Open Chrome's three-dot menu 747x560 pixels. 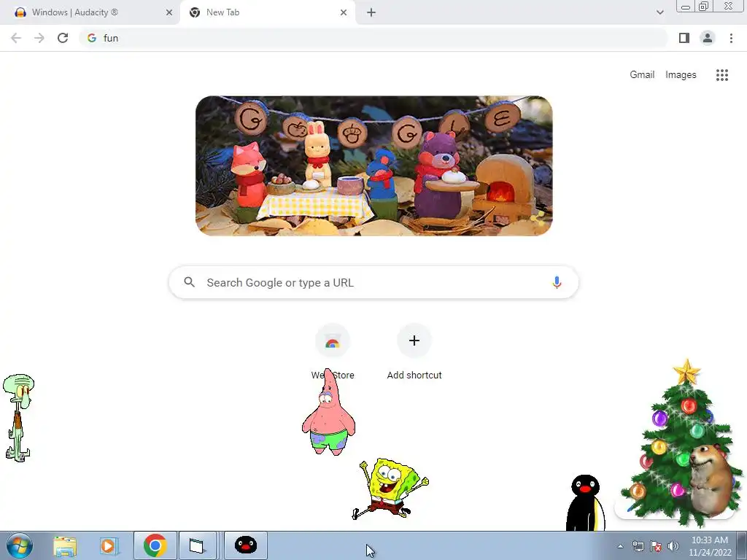[x=731, y=38]
